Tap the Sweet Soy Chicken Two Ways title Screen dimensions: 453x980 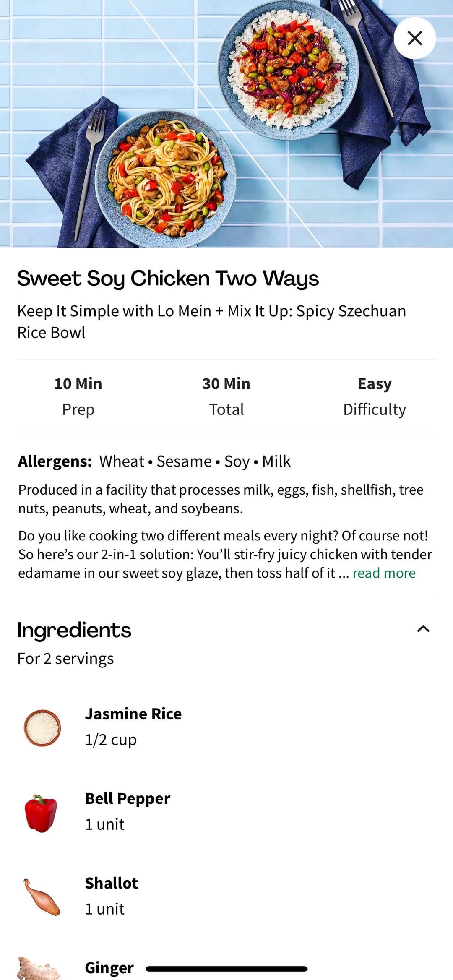pyautogui.click(x=168, y=279)
